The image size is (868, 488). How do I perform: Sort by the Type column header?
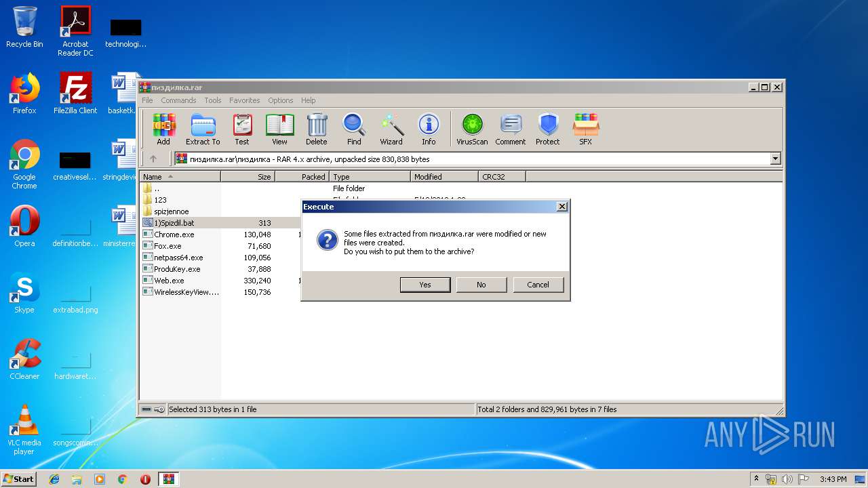click(370, 177)
